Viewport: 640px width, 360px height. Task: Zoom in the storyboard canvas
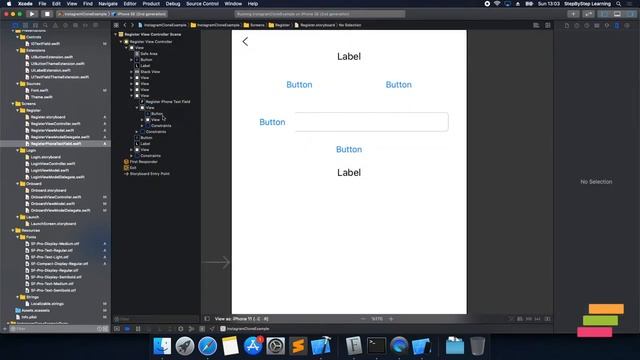point(391,319)
